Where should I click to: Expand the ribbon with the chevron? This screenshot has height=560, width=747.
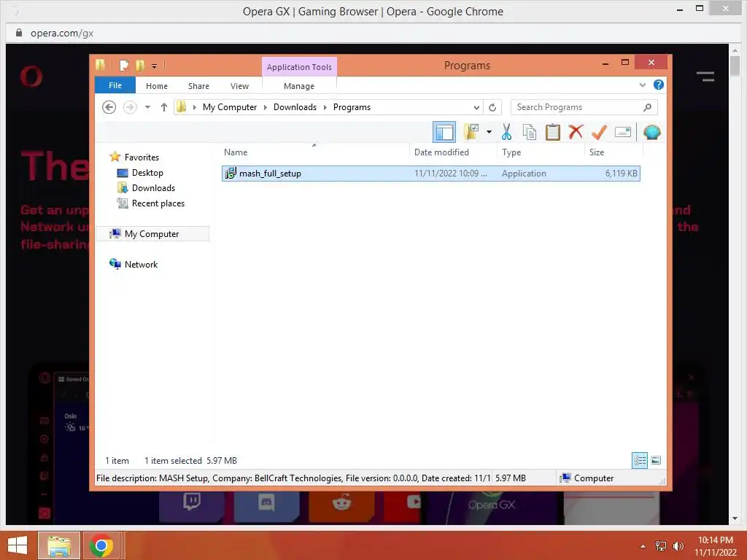(x=642, y=85)
